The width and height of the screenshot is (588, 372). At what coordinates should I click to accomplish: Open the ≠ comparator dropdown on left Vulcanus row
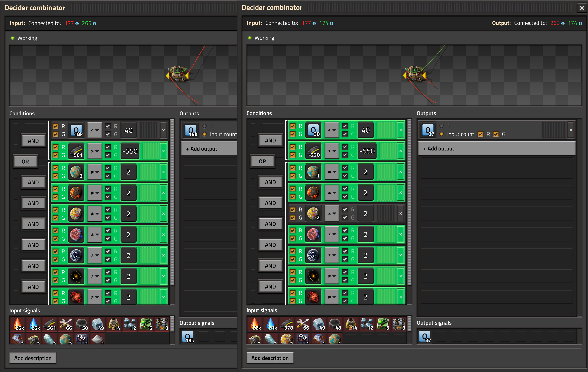click(x=95, y=193)
